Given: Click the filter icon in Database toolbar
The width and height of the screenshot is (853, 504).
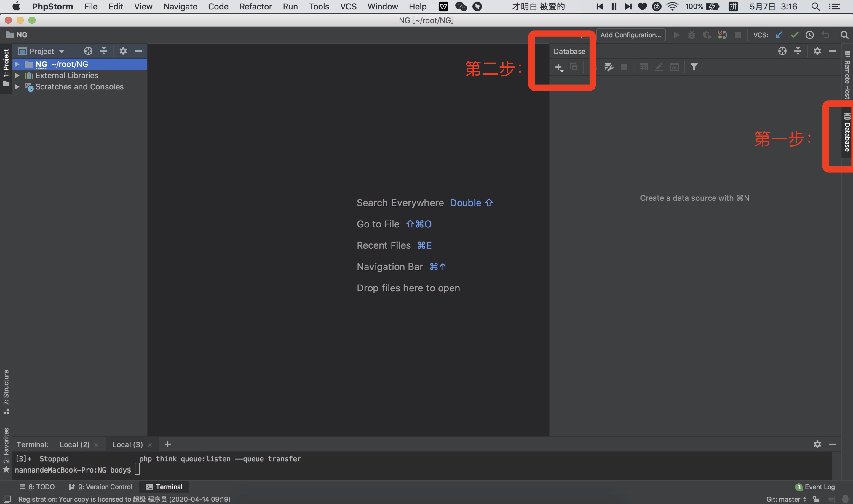Looking at the screenshot, I should point(694,67).
